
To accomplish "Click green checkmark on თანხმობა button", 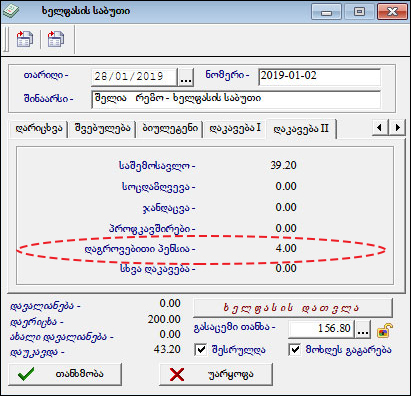I will (x=26, y=374).
